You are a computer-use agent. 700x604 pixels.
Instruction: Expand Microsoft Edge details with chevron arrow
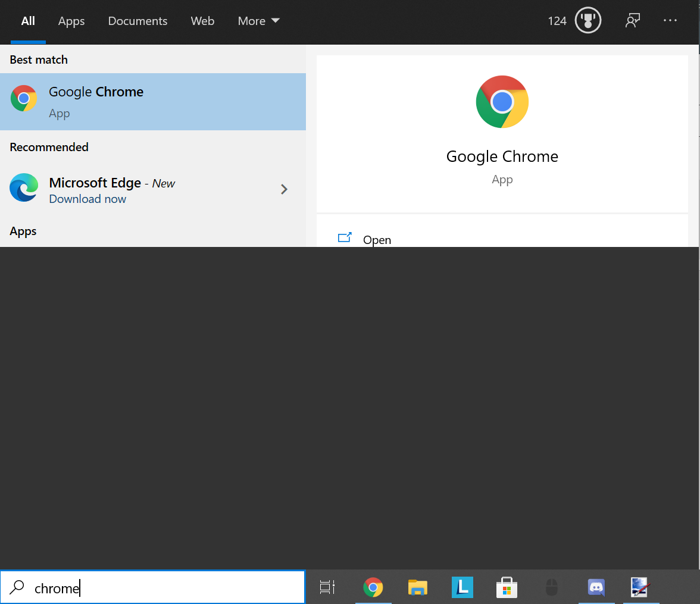click(284, 189)
